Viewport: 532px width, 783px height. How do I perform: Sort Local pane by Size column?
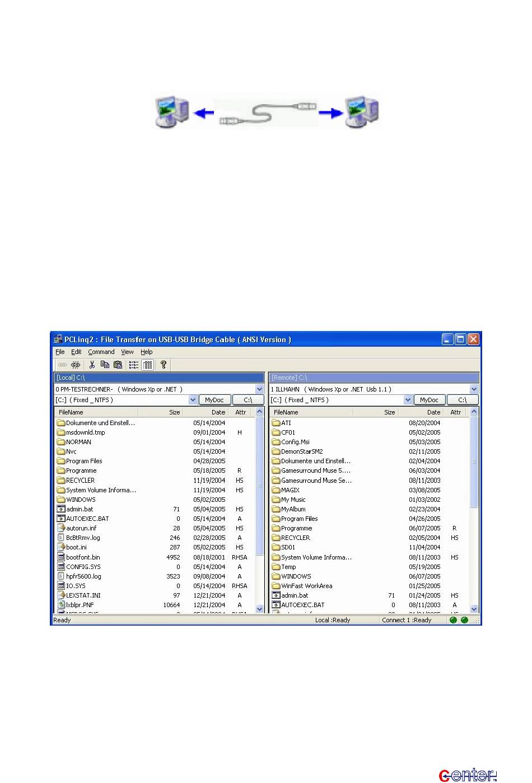pos(160,412)
